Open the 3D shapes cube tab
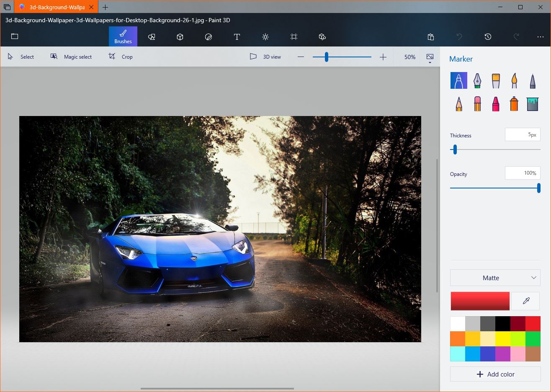Image resolution: width=551 pixels, height=392 pixels. [x=180, y=37]
